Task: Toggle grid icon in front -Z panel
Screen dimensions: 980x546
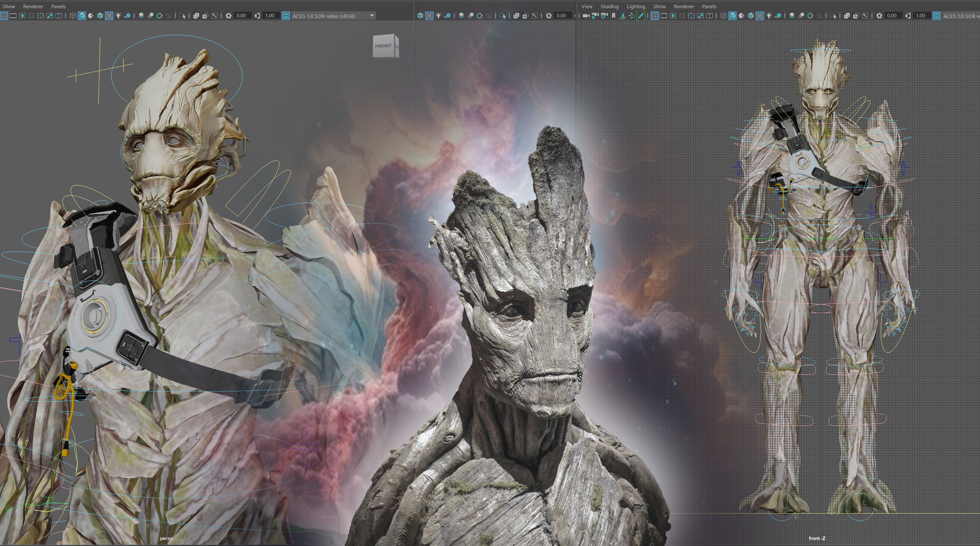Action: point(655,16)
